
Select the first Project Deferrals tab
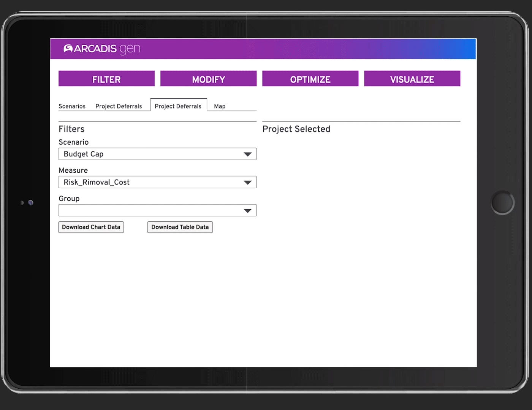pos(119,106)
